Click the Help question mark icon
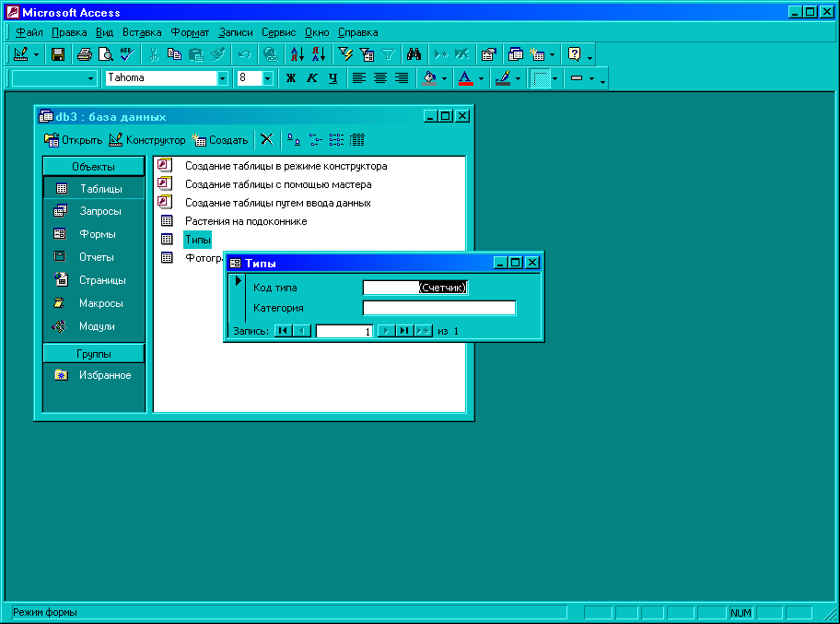840x624 pixels. (x=575, y=54)
